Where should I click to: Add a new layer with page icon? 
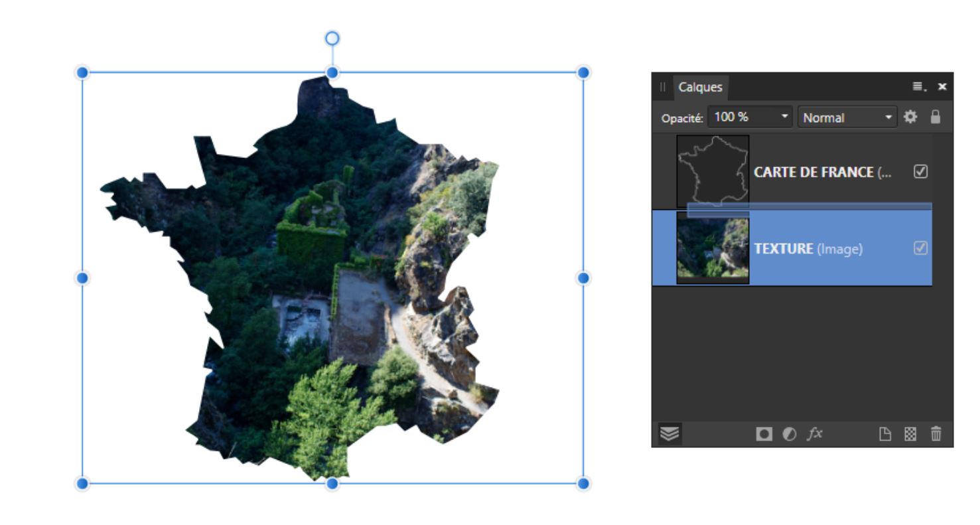[x=885, y=434]
